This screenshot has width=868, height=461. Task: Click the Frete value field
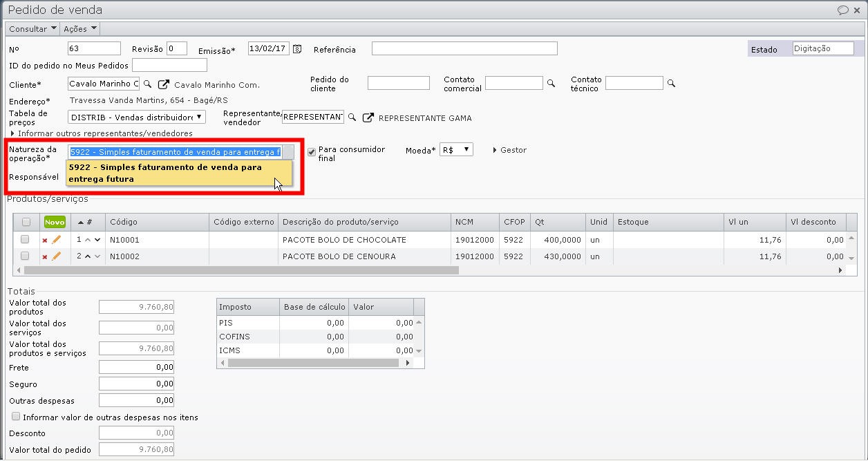click(137, 367)
